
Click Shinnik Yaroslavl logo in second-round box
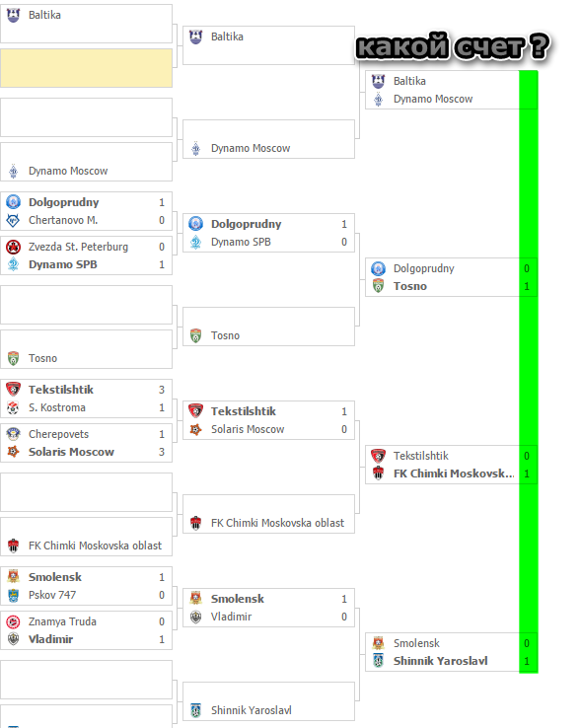point(196,710)
